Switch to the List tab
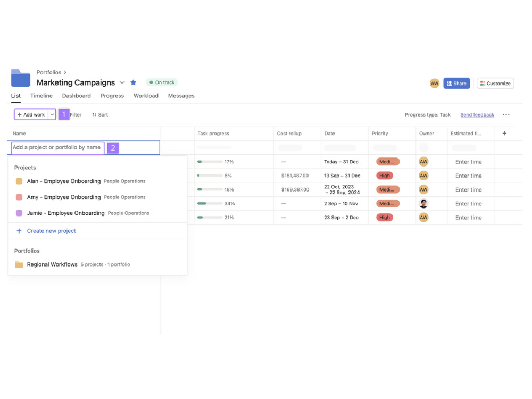This screenshot has height=399, width=532. click(15, 96)
